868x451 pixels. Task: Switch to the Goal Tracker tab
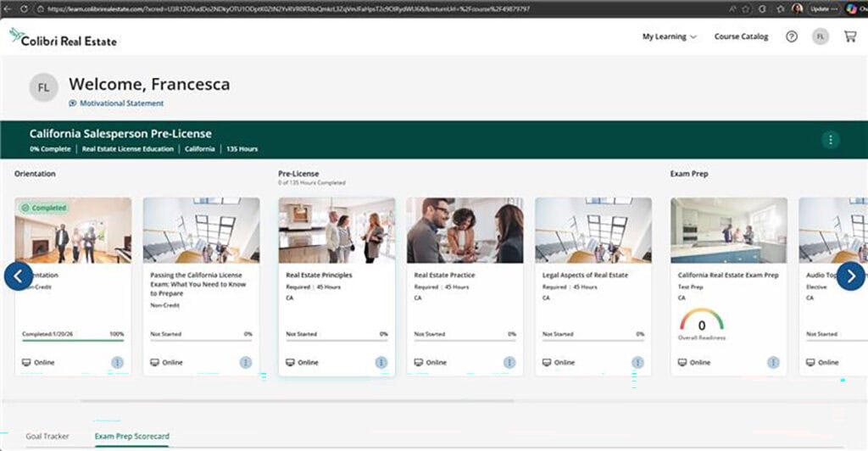(47, 436)
